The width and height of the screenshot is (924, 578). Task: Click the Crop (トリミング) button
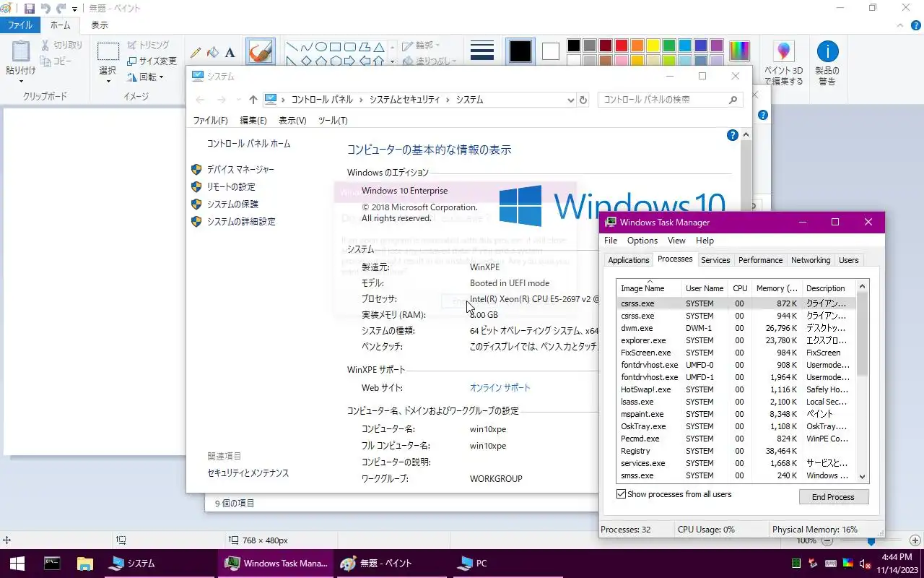pos(148,45)
